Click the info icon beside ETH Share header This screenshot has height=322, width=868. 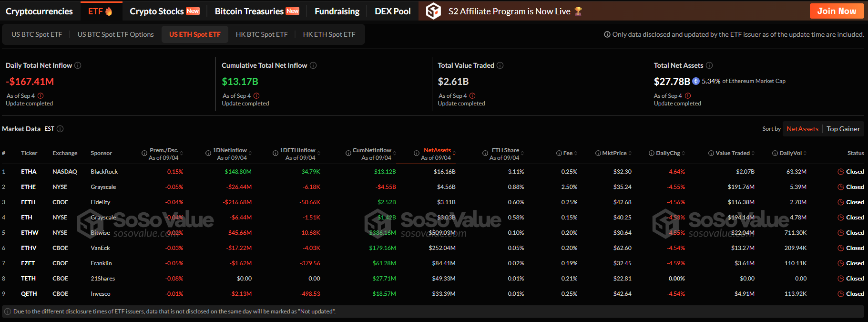pyautogui.click(x=485, y=153)
